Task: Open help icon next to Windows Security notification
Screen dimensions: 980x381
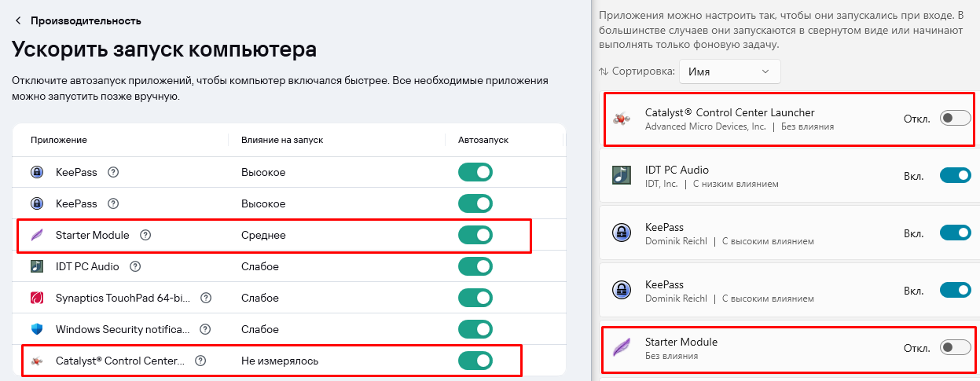Action: (206, 329)
